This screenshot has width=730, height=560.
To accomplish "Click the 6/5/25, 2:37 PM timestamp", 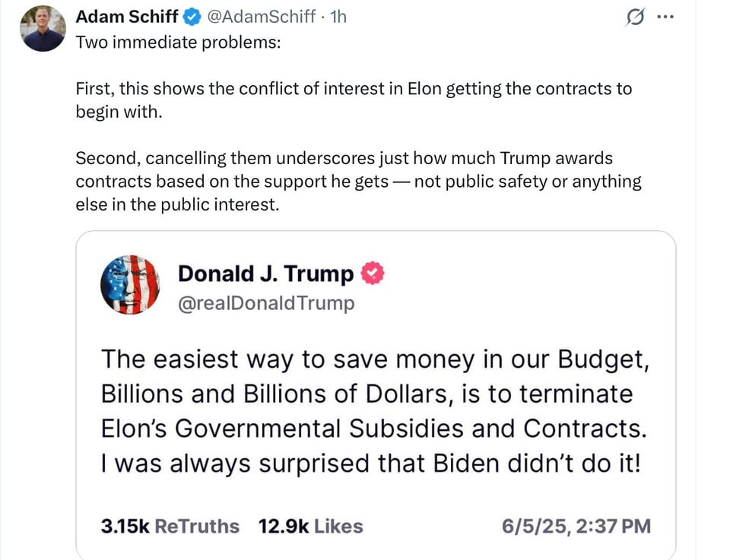I will [x=576, y=526].
